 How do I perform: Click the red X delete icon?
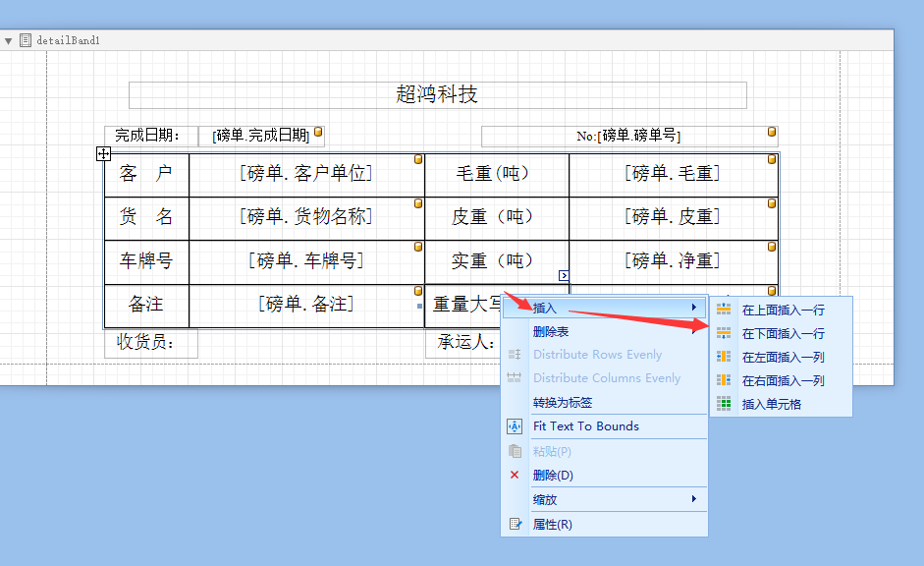[x=515, y=475]
